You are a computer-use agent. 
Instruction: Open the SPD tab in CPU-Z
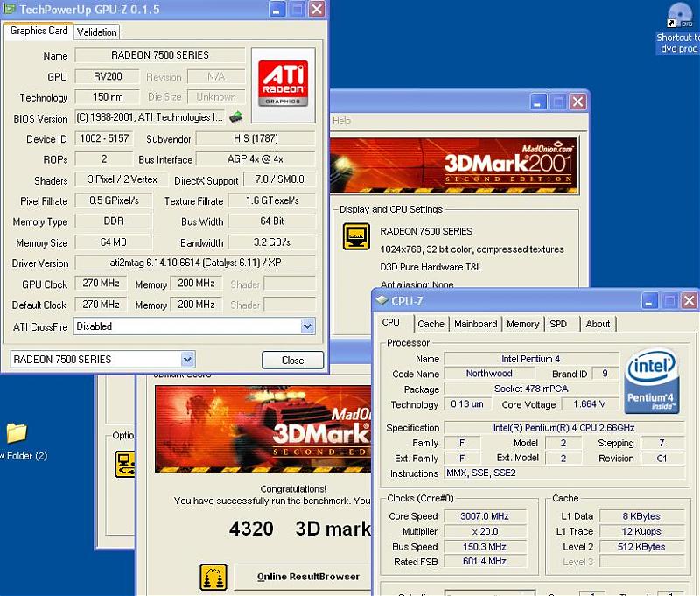pos(558,324)
